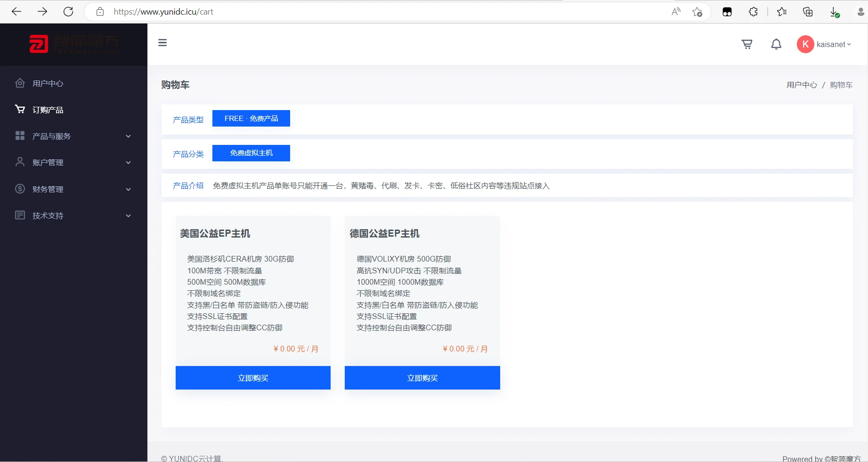
Task: Select the 免费虚拟主机 category
Action: tap(251, 153)
